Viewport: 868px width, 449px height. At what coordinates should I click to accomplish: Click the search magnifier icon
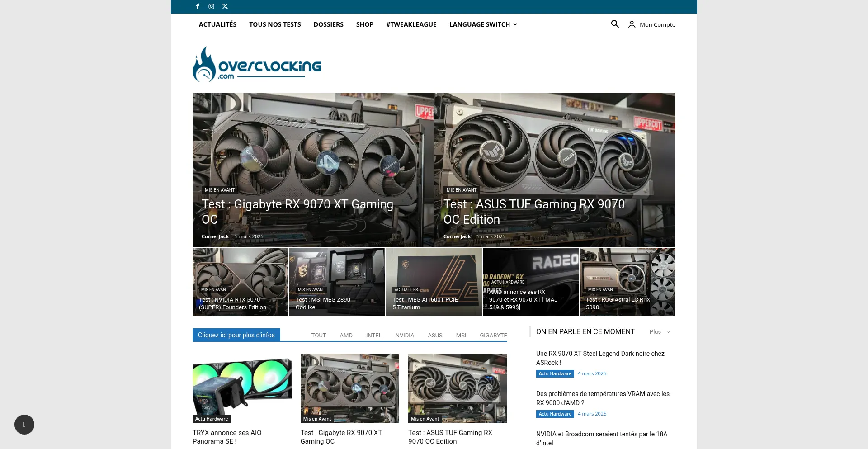(x=615, y=24)
